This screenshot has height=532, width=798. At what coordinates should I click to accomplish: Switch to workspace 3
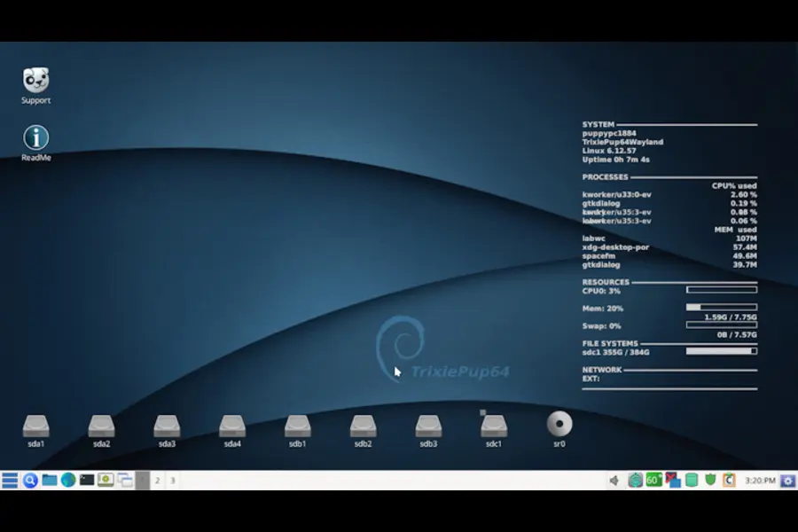(173, 480)
